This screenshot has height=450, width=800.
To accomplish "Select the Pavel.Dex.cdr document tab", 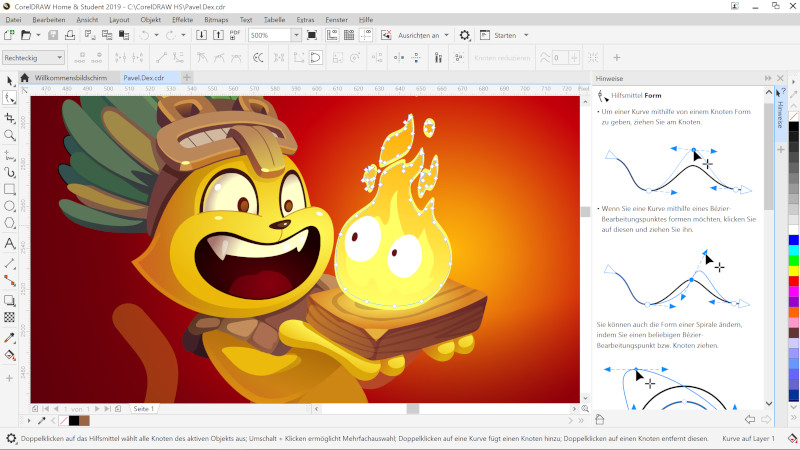I will pos(144,78).
